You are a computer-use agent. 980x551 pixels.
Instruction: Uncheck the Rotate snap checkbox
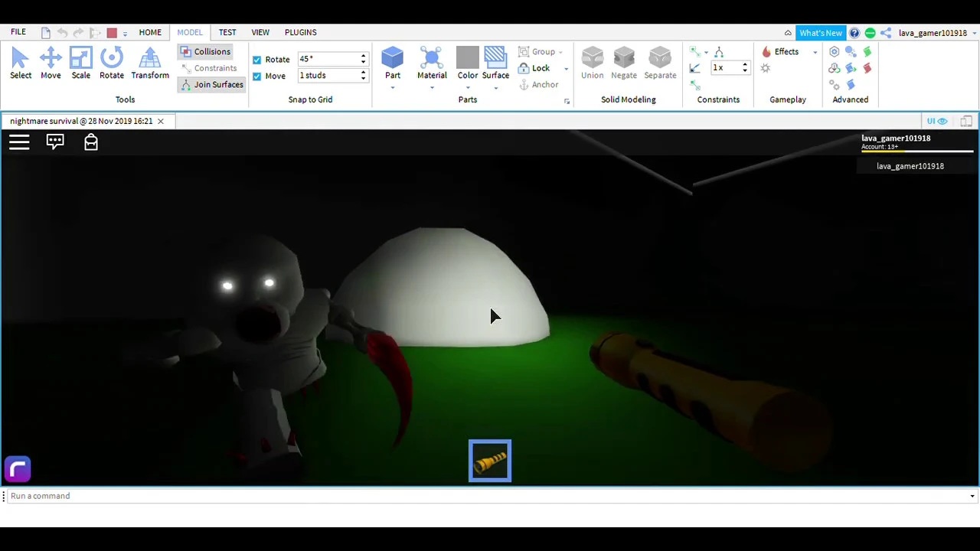tap(256, 60)
